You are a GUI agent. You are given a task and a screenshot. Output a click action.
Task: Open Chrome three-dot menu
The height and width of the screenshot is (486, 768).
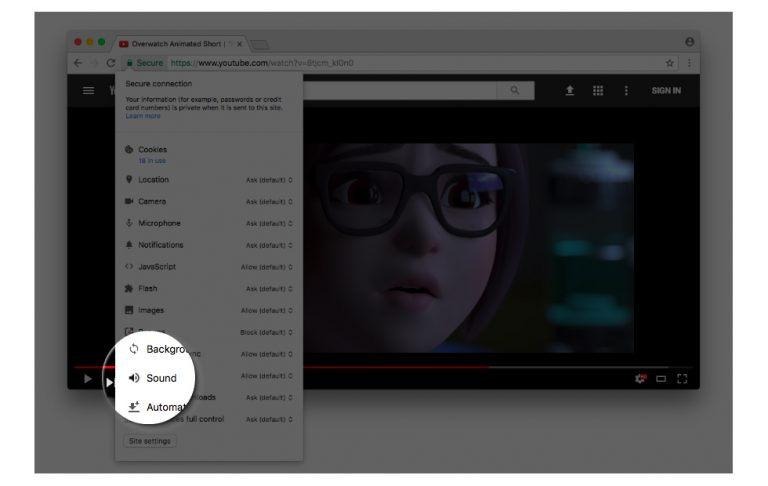pyautogui.click(x=689, y=63)
